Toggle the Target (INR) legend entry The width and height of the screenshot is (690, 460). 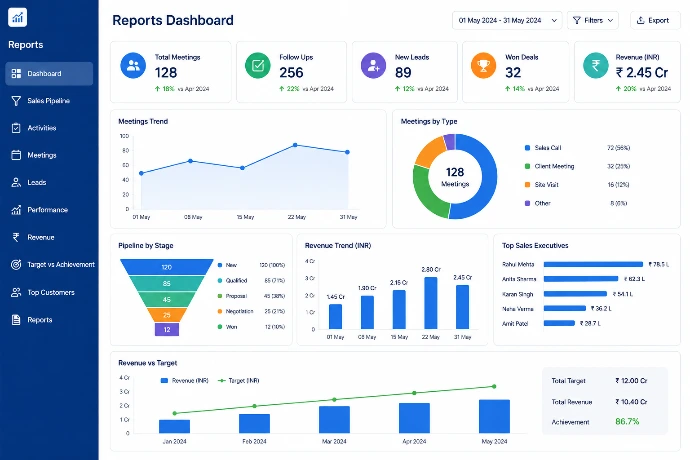pos(239,380)
